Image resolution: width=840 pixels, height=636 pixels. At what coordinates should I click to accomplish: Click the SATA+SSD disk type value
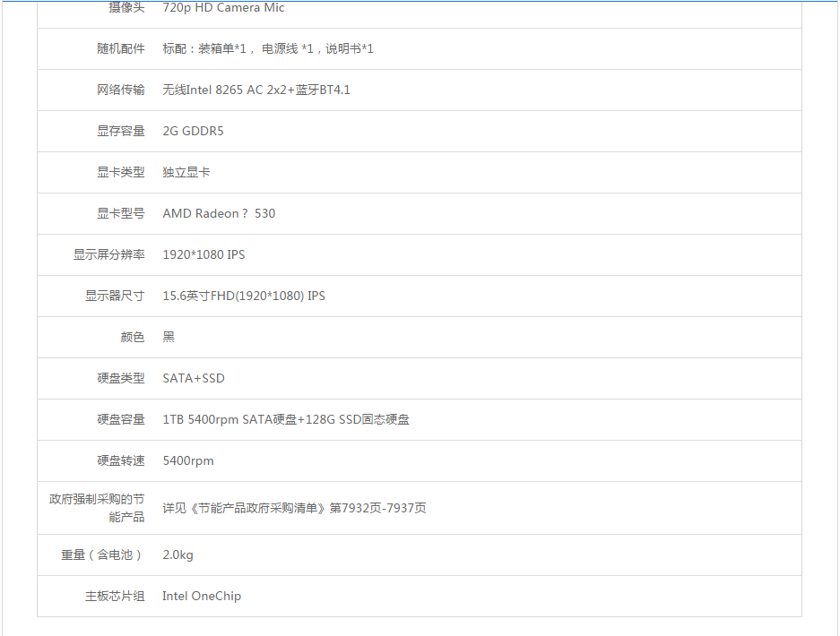[x=194, y=378]
